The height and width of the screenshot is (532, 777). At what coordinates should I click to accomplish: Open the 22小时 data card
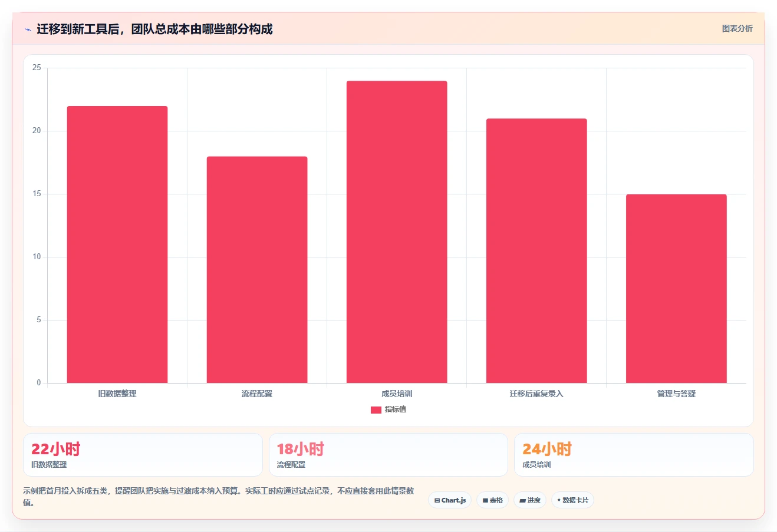(x=143, y=455)
